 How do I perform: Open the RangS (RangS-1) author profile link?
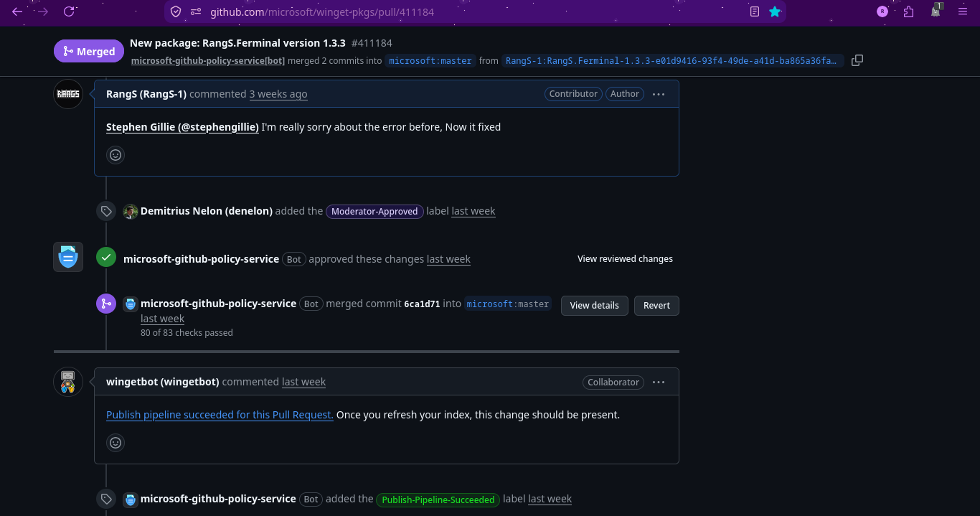[x=146, y=94]
